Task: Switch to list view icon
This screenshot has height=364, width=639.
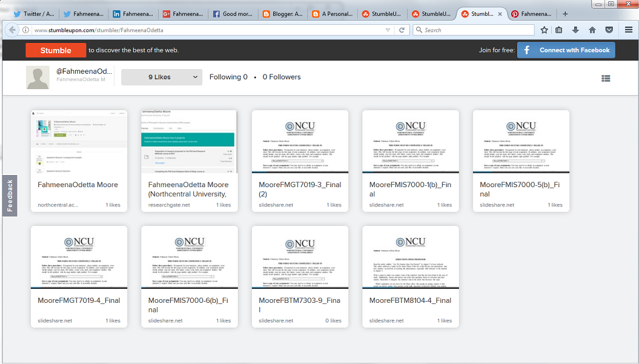Action: (x=606, y=78)
